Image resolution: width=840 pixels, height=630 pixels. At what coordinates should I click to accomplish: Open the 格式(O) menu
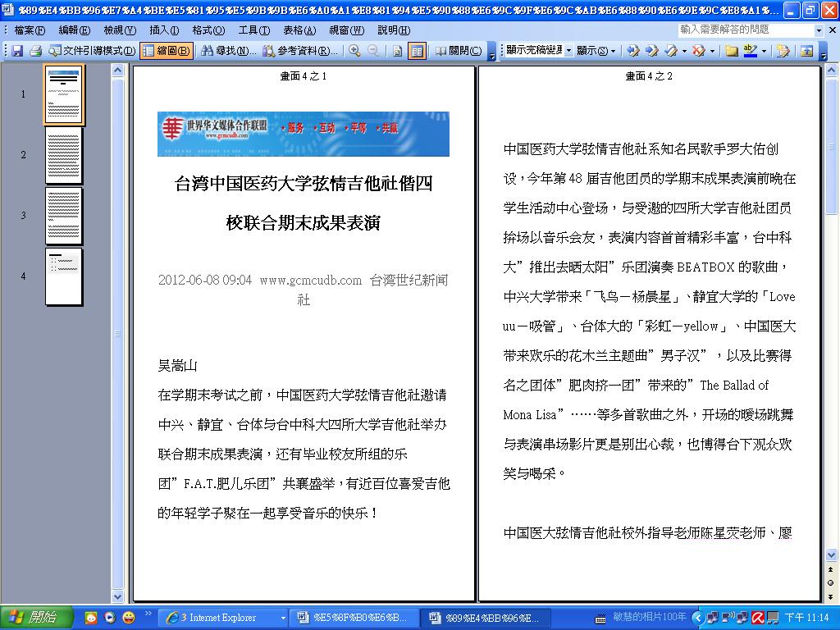click(x=208, y=30)
